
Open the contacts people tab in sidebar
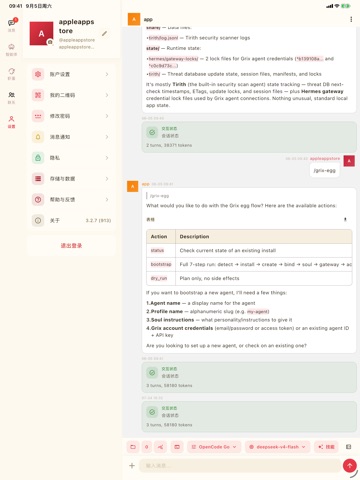pos(11,97)
